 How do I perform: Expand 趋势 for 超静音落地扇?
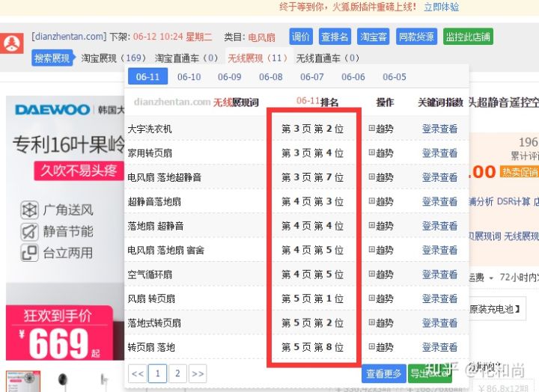[381, 201]
